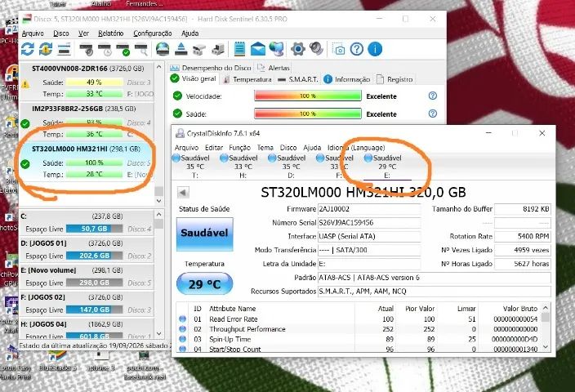Click the Velocidade 100 % progress bar
Viewport: 575px width, 392px height.
[x=308, y=96]
